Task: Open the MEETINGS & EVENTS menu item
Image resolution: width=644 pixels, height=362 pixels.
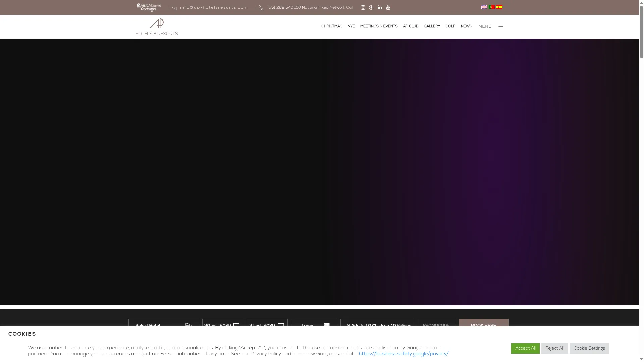Action: click(379, 26)
